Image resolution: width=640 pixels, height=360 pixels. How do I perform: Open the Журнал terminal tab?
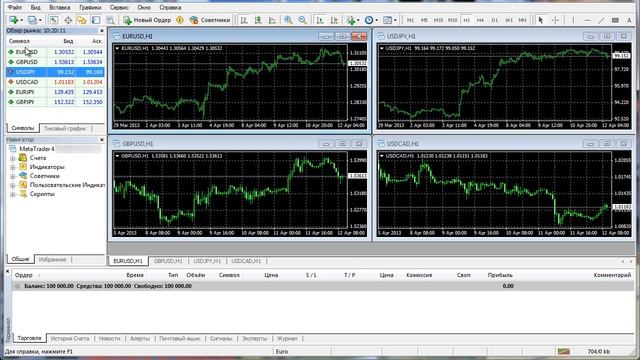pos(287,338)
